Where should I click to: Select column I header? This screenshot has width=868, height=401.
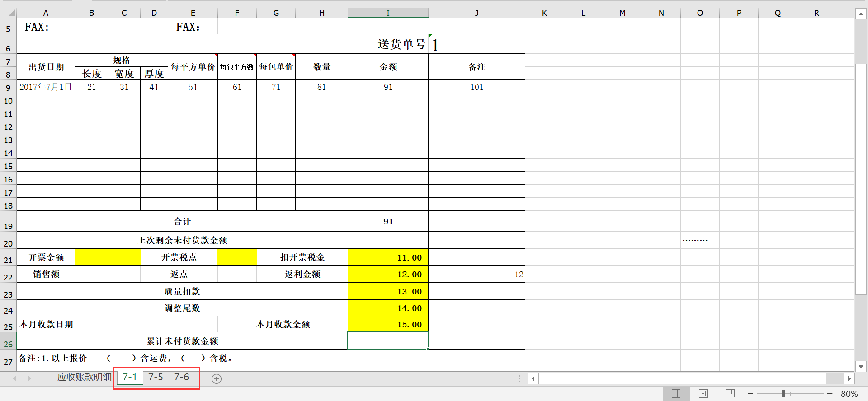(388, 13)
